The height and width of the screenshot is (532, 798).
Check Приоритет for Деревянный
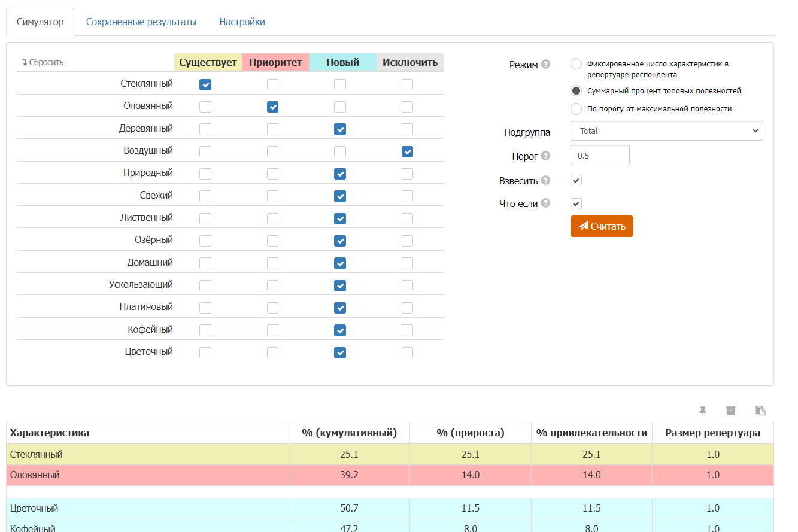pos(273,129)
